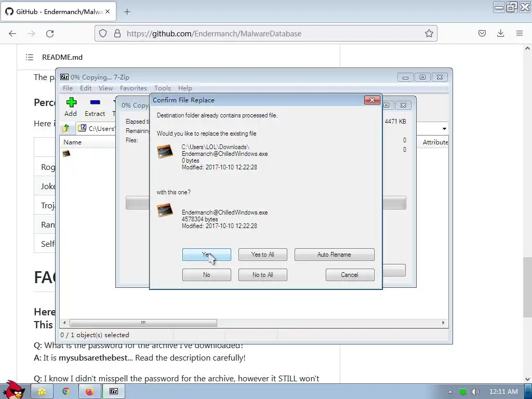This screenshot has width=532, height=399.
Task: Click the Angry Birds start button
Action: click(14, 390)
